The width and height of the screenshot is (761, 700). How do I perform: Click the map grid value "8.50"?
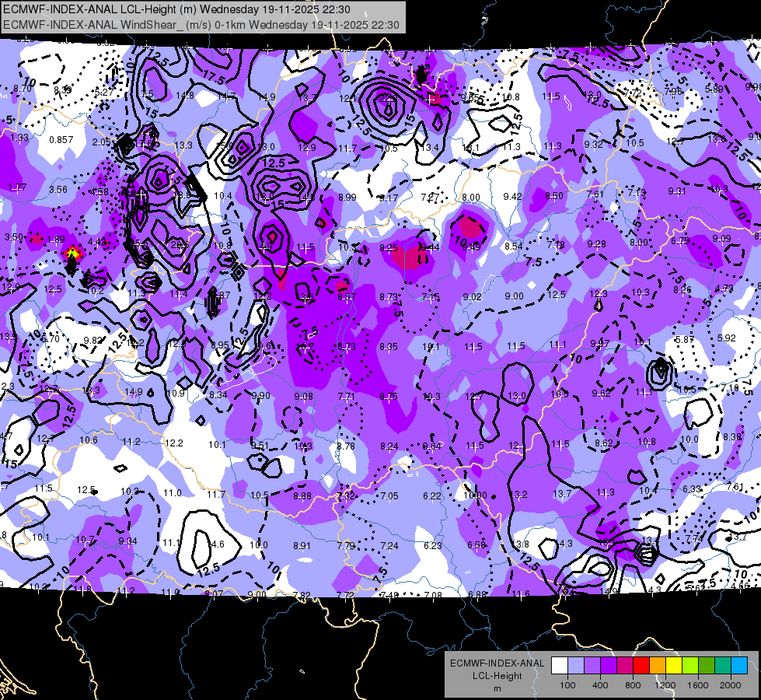(554, 196)
